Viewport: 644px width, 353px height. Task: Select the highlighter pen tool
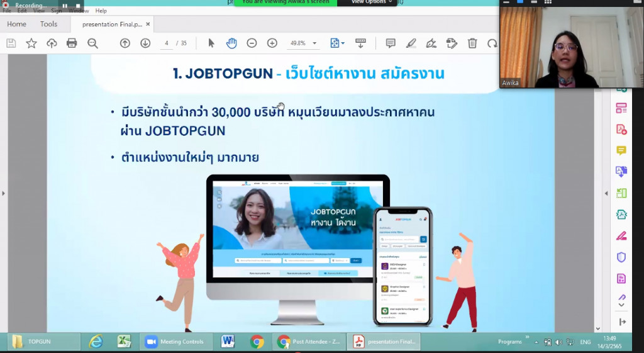click(x=411, y=43)
